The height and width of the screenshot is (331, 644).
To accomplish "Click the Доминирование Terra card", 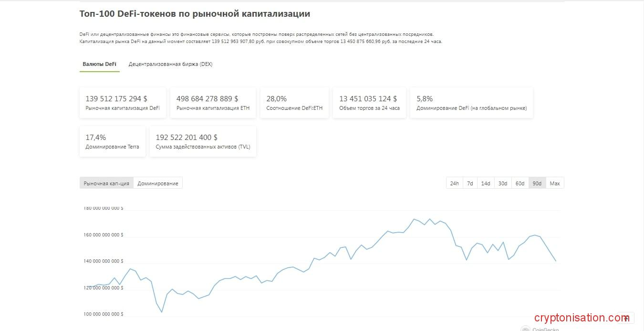I will 113,141.
